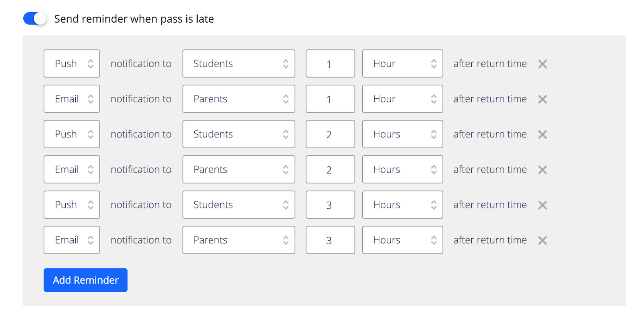Click the Add Reminder button
The height and width of the screenshot is (314, 644).
click(x=85, y=280)
